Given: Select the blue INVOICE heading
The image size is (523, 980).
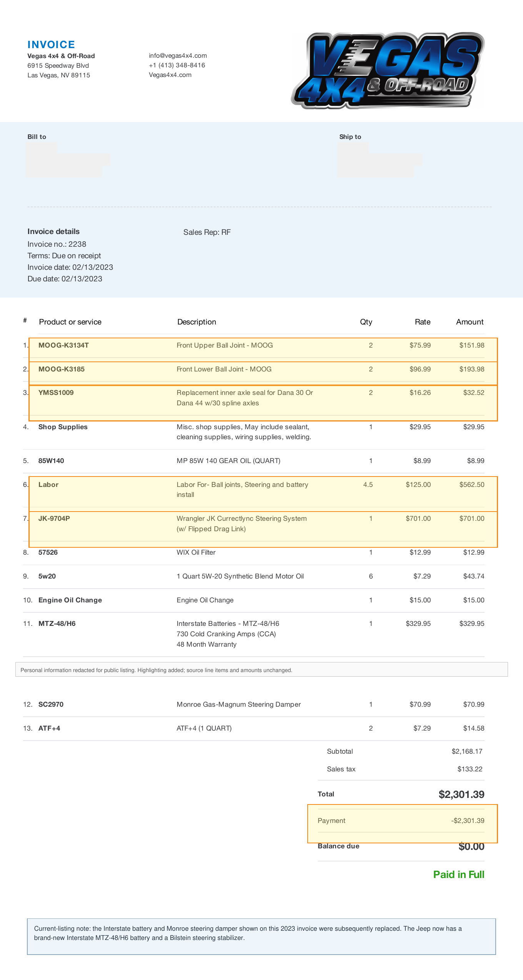Looking at the screenshot, I should click(51, 45).
